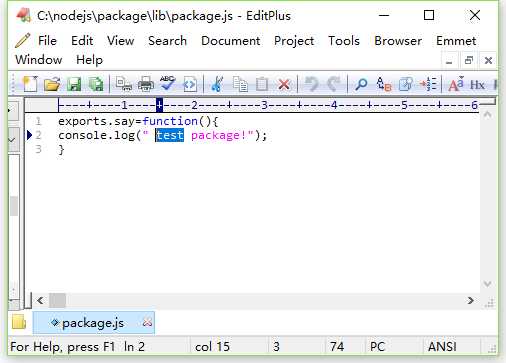The image size is (506, 363).
Task: Click the horizontal scrollbar left arrow
Action: tap(40, 301)
